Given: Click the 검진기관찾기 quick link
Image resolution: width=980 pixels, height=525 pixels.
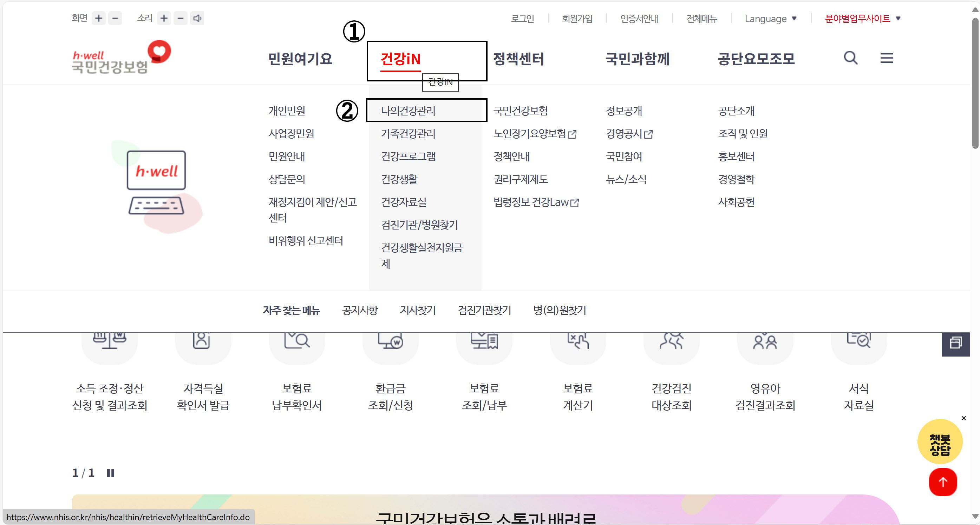Looking at the screenshot, I should click(485, 310).
